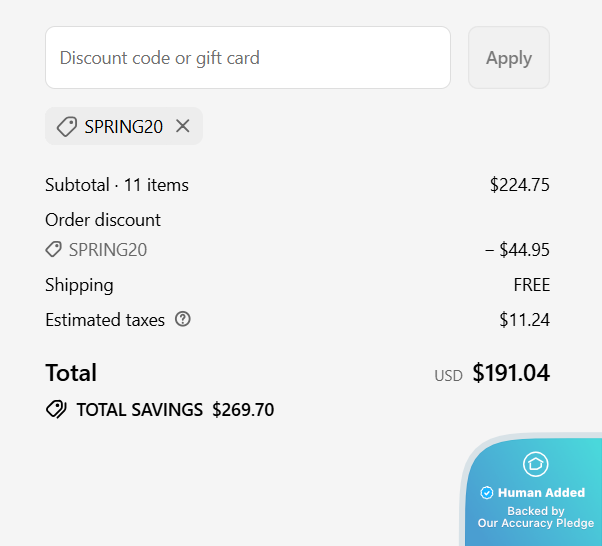602x546 pixels.
Task: Click the Human Added label
Action: [x=541, y=492]
